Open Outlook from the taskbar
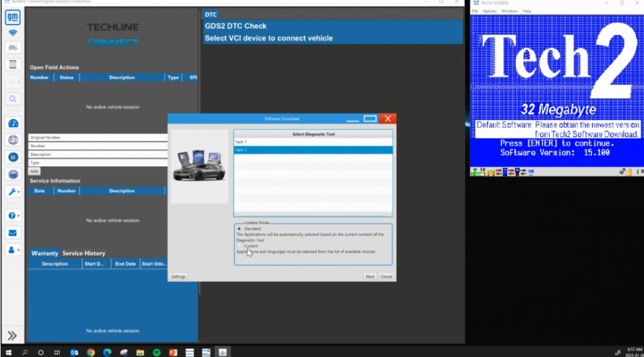 click(74, 353)
